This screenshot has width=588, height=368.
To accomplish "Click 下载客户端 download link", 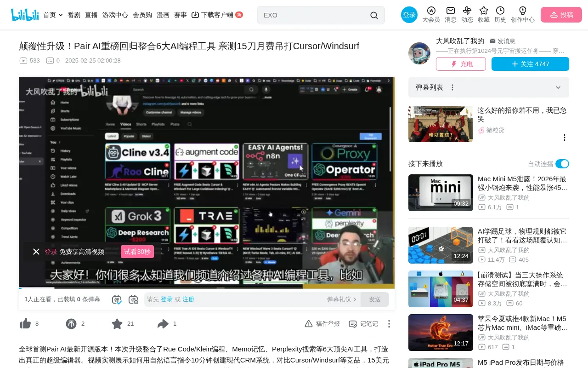I will (217, 15).
